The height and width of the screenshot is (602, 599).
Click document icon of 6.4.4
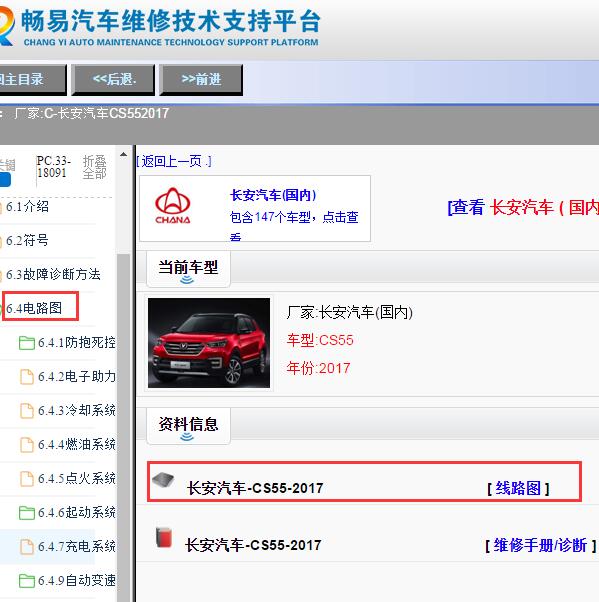(26, 445)
